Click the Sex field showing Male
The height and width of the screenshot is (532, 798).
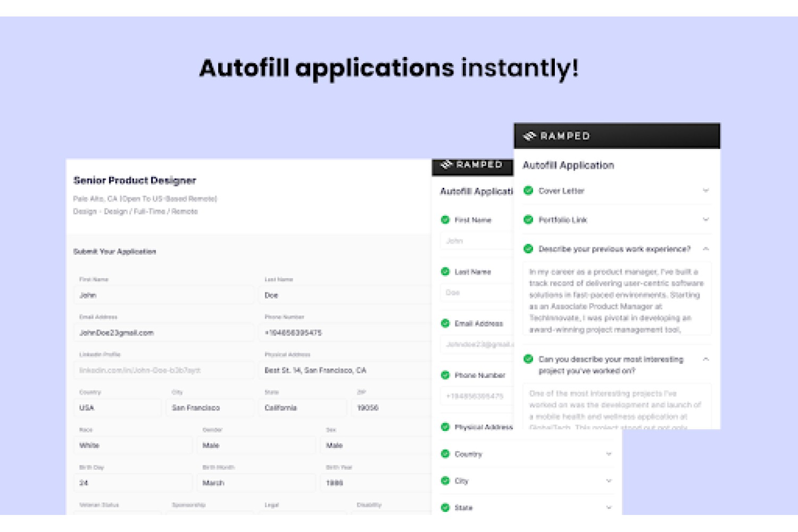pyautogui.click(x=377, y=445)
